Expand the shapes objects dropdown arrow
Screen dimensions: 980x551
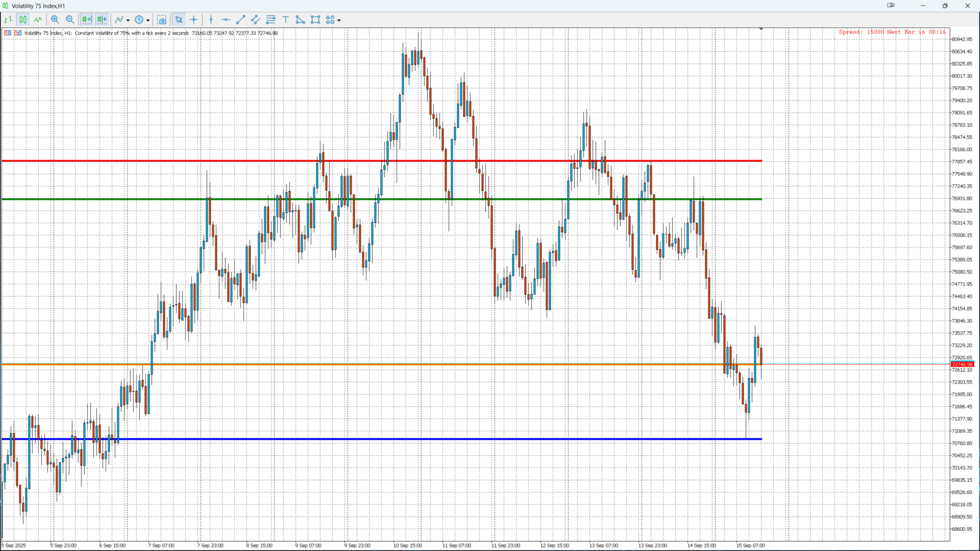[339, 20]
